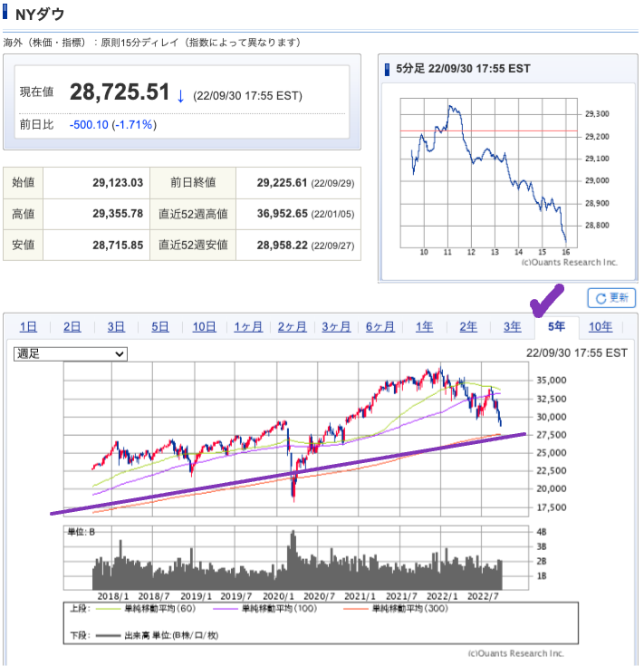The height and width of the screenshot is (666, 644).
Task: Click the 5-year weekly candlestick chart
Action: point(296,439)
